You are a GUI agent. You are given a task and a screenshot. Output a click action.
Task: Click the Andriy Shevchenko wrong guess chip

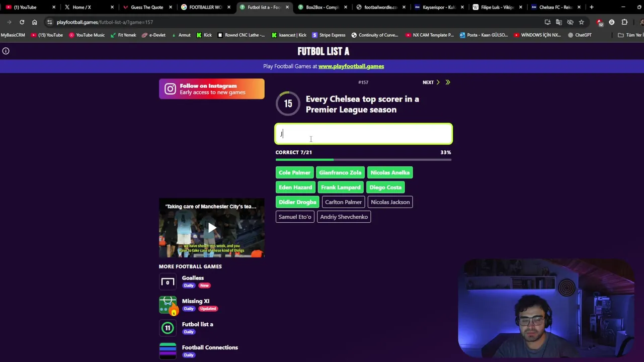click(344, 217)
